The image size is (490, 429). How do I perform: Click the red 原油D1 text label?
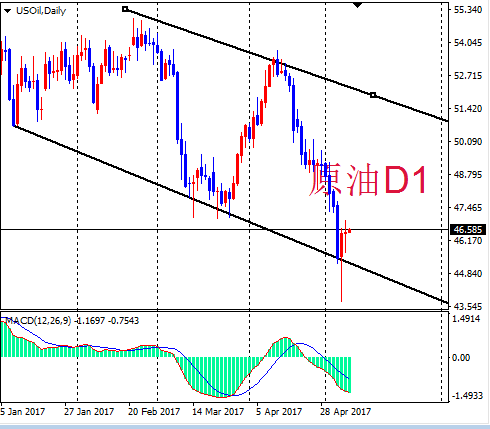click(368, 180)
